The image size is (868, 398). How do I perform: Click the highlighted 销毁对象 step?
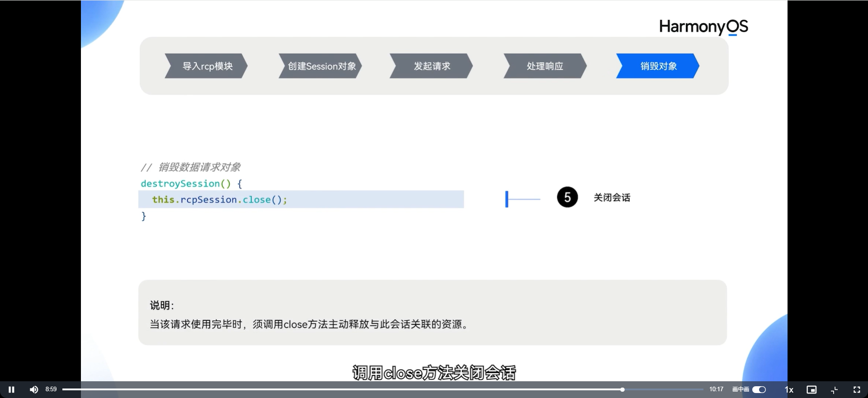point(658,66)
